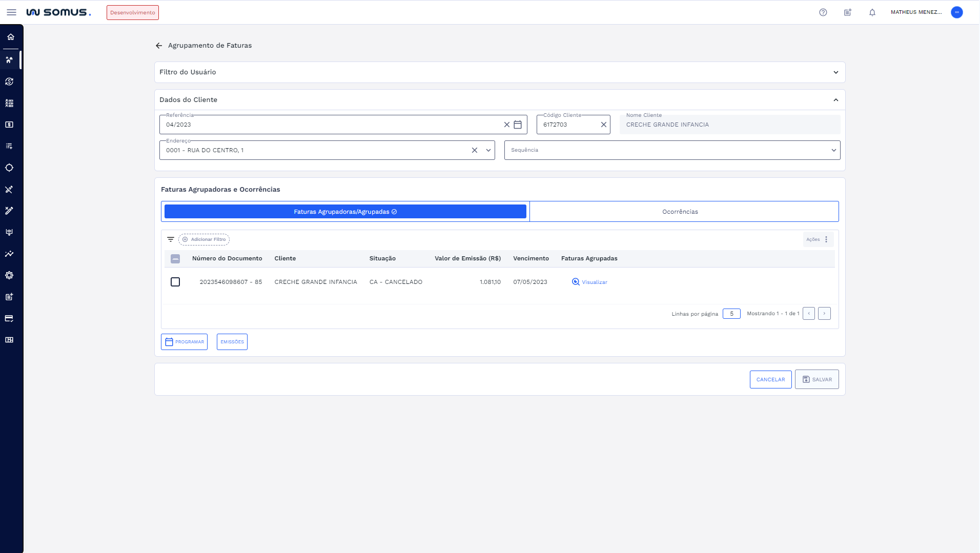Click the Visualizar link for grouped invoices
The image size is (980, 553).
[589, 282]
